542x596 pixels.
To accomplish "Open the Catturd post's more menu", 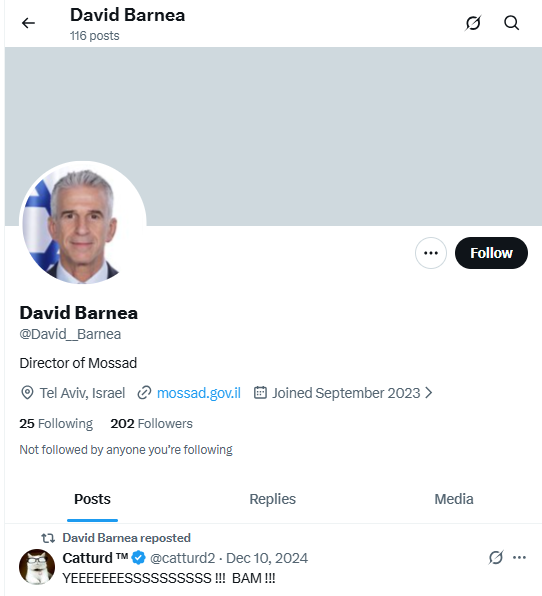I will [519, 558].
